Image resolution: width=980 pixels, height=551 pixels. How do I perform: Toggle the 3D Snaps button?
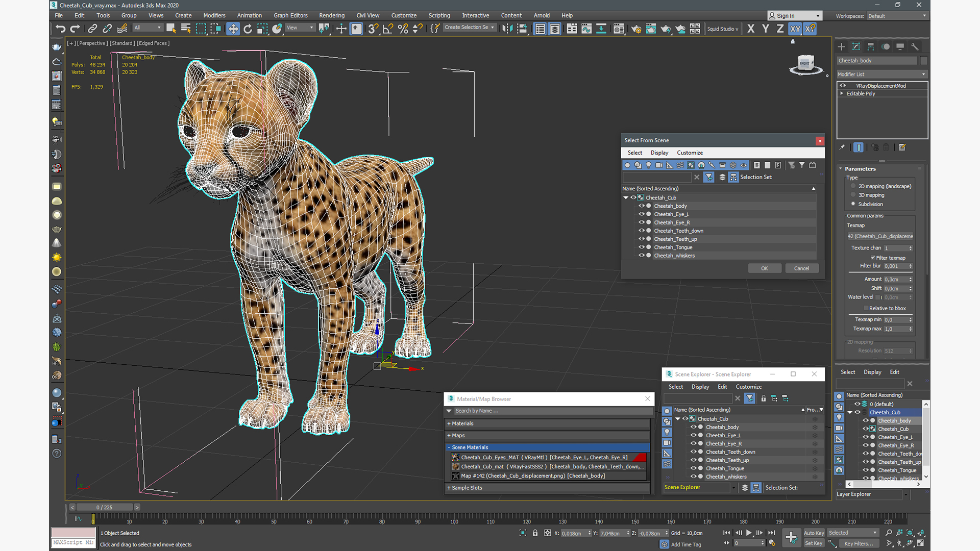point(373,29)
